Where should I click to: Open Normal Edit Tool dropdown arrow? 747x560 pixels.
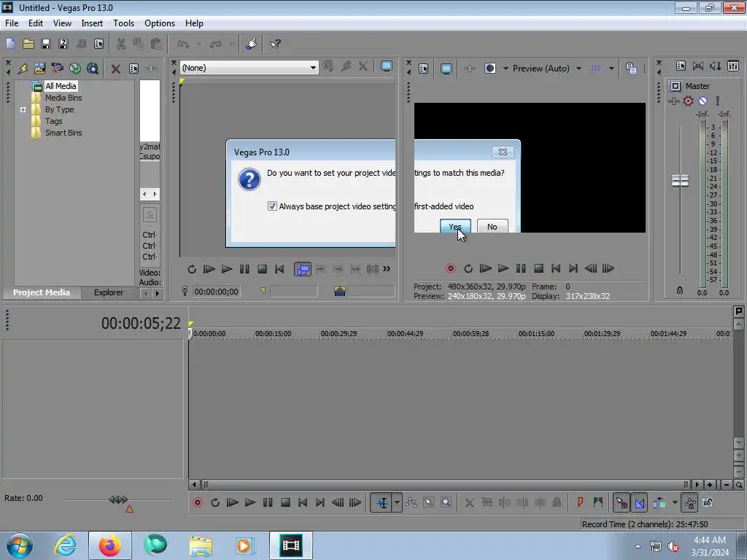point(397,502)
